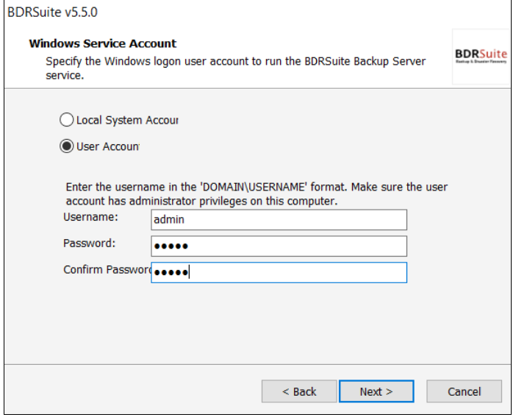516x420 pixels.
Task: Click the 'BDRSuite v5.5.0' title text
Action: tap(52, 13)
